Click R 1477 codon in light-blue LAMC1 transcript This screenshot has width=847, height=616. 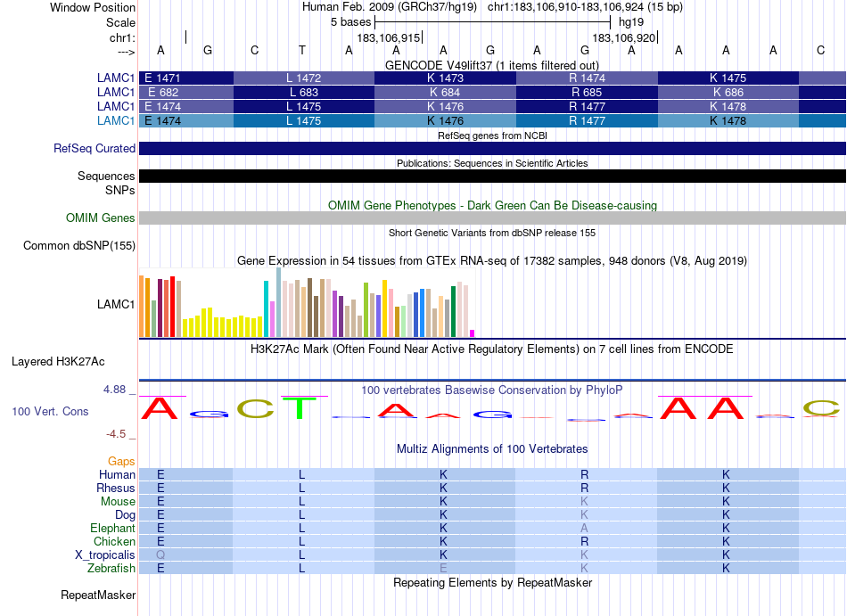pyautogui.click(x=588, y=121)
